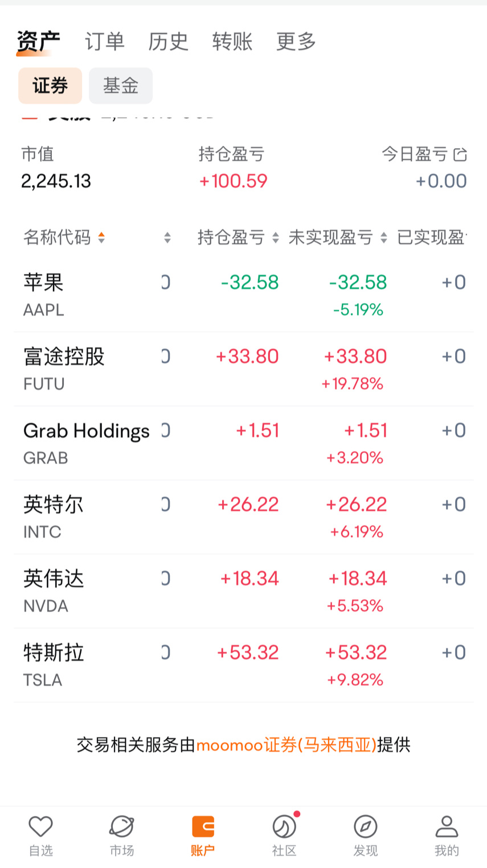Screen dimensions: 487x868
Task: Sort by 未实现盈亏 column arrows
Action: (384, 238)
